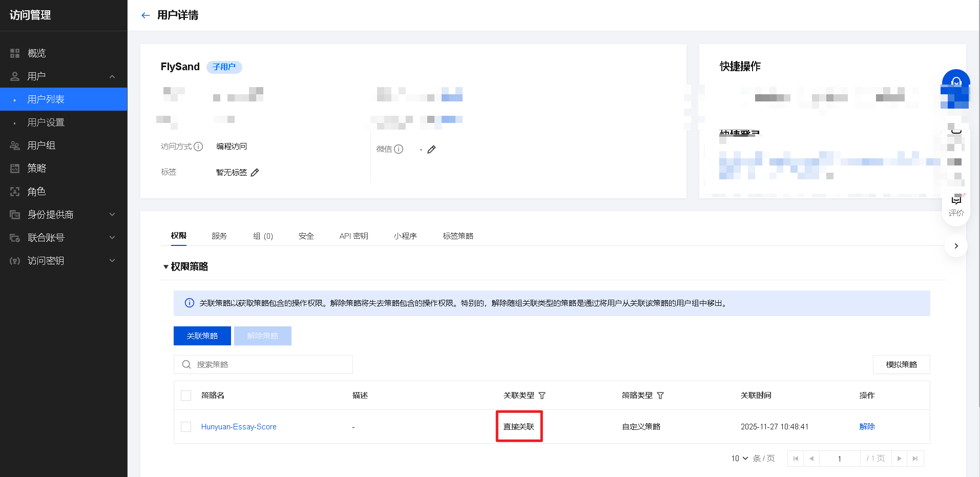Switch to the 服务 tab

[x=219, y=236]
